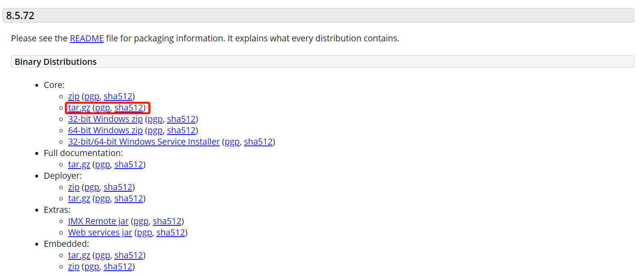644x276 pixels.
Task: Open the sha512 link for Core zip
Action: click(118, 96)
